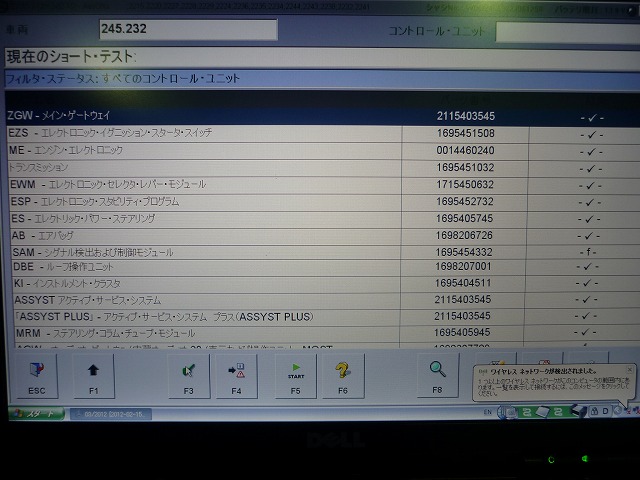Image resolution: width=640 pixels, height=480 pixels.
Task: Click part number 0014460240
Action: click(x=465, y=151)
